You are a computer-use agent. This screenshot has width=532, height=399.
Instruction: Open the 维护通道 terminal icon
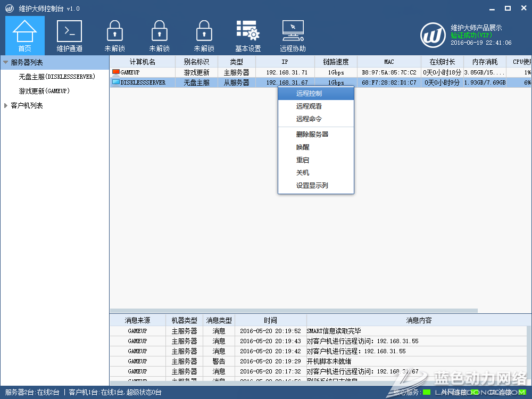[70, 35]
